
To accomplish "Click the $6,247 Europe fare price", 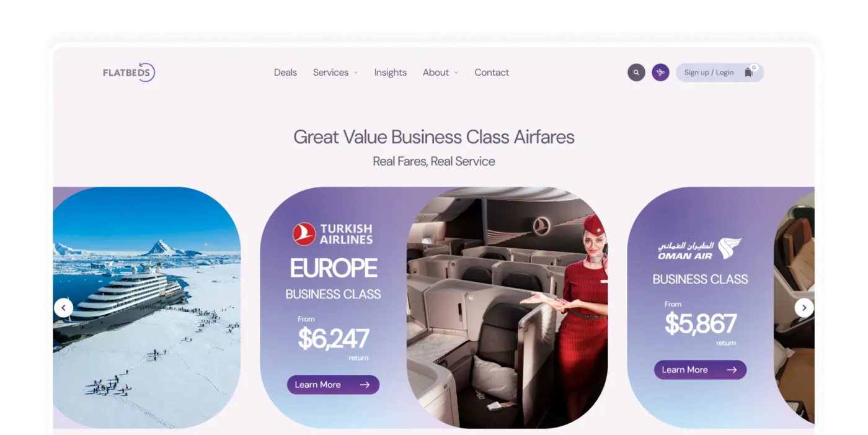I will coord(334,339).
